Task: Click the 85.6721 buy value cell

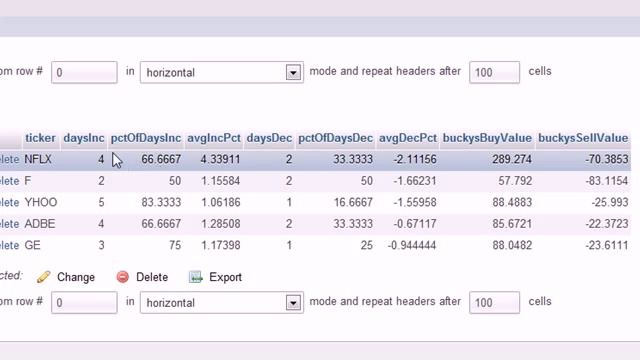Action: tap(512, 224)
